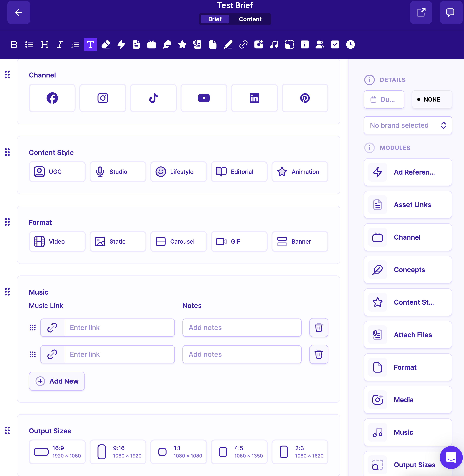The image size is (464, 476).
Task: Click the highlighted Text tool icon
Action: coord(90,45)
